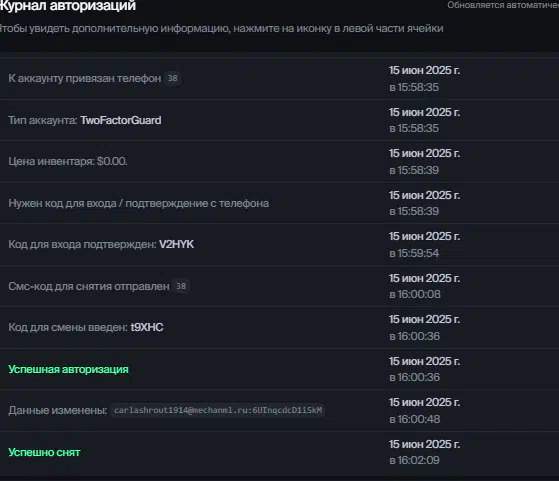Screen dimensions: 559x481
Task: Click the 'Журнал авторизаций' heading
Action: (68, 6)
